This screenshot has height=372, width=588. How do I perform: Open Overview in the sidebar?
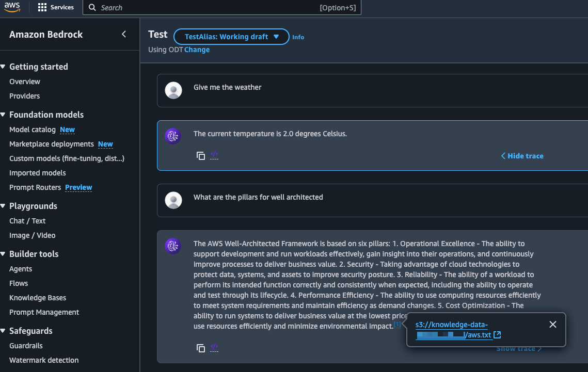tap(25, 82)
